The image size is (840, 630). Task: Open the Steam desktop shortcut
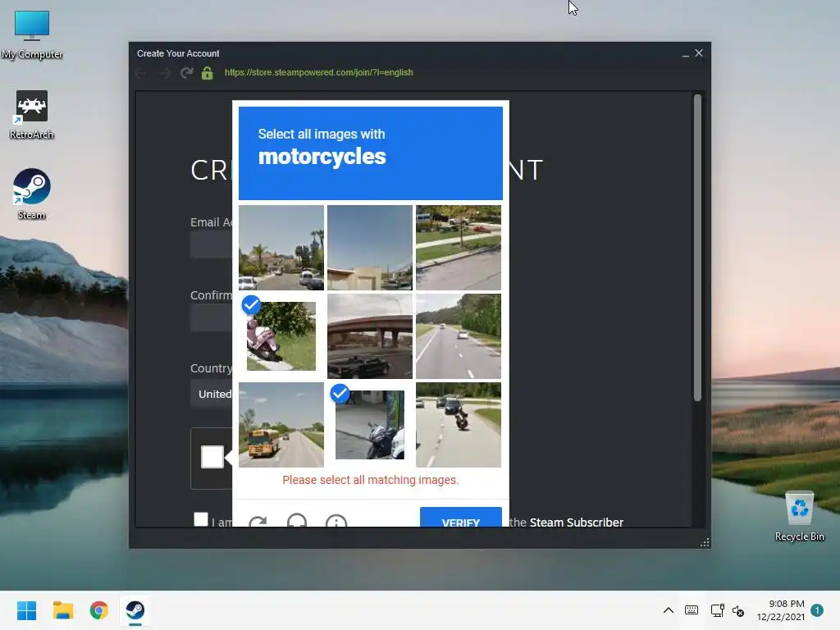(x=32, y=194)
